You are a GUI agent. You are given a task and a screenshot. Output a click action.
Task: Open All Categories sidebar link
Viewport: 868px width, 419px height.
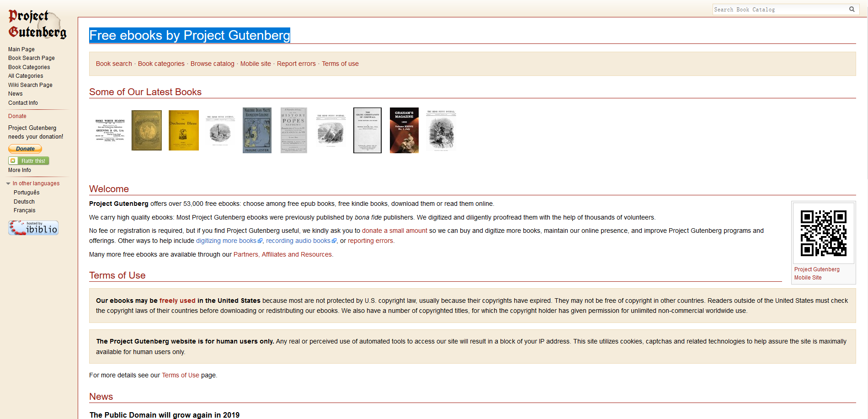pos(26,76)
